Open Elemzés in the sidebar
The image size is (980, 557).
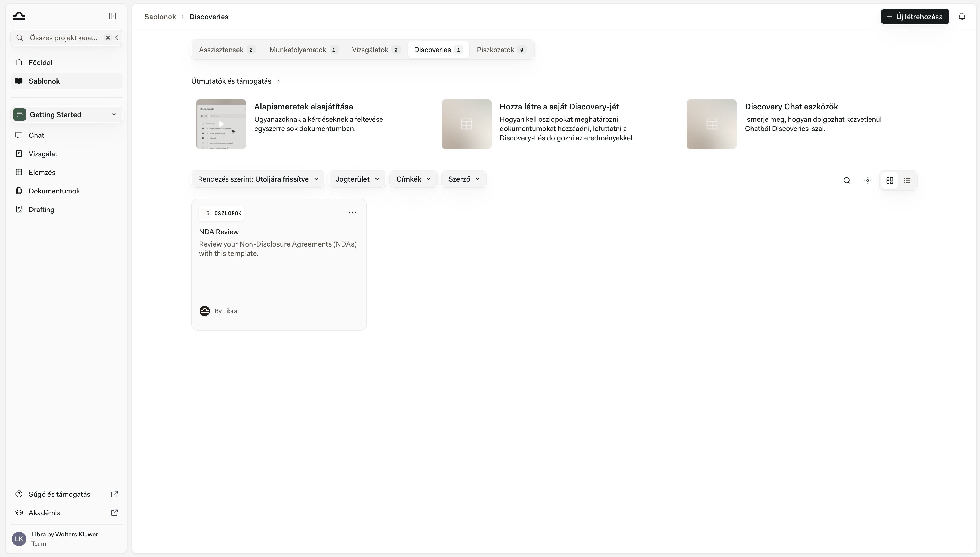point(67,172)
